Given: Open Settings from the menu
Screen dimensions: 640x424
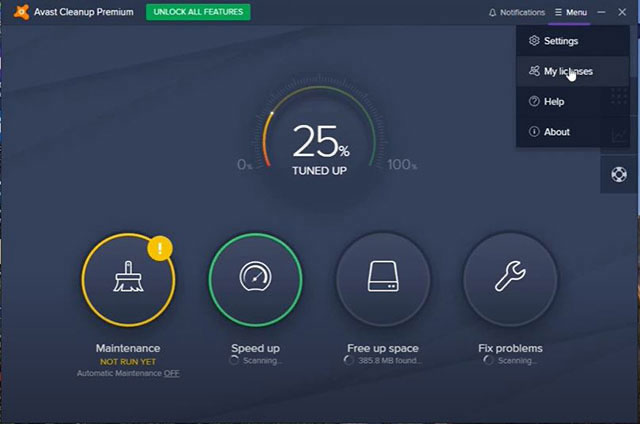Looking at the screenshot, I should 573,41.
